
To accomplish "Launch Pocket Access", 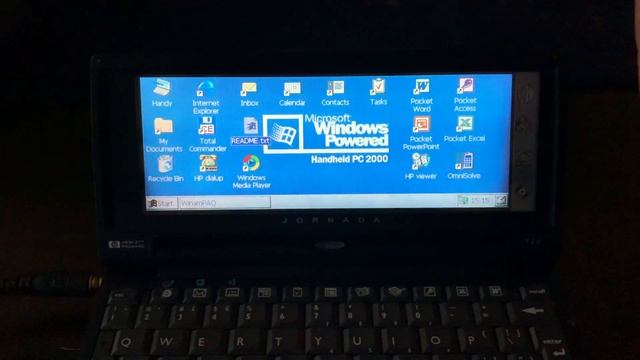I will tap(465, 95).
